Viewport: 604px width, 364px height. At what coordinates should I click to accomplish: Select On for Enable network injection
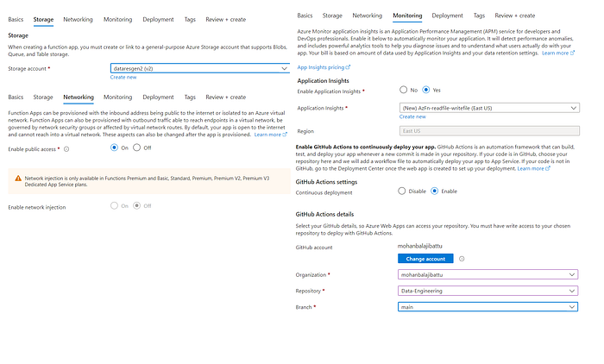click(x=114, y=205)
